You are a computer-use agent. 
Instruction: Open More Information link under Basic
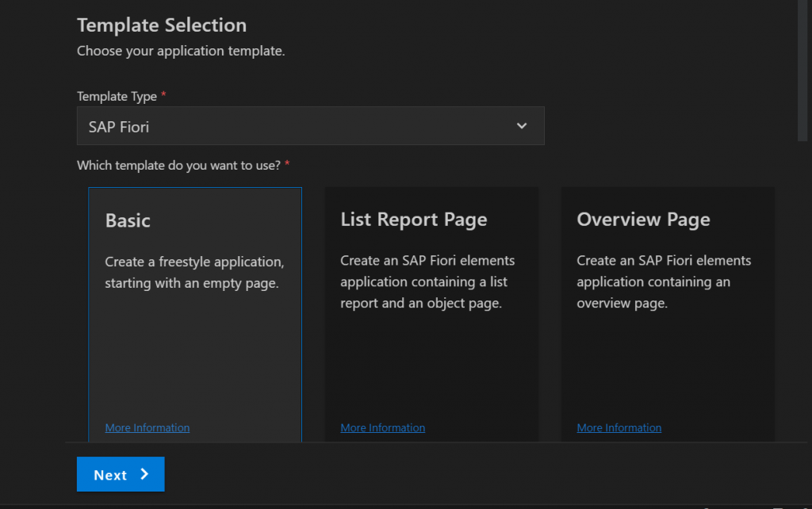[x=147, y=427]
